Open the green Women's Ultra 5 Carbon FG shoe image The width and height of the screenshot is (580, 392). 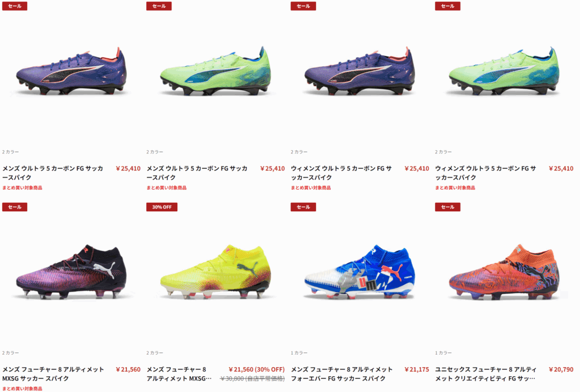(504, 71)
